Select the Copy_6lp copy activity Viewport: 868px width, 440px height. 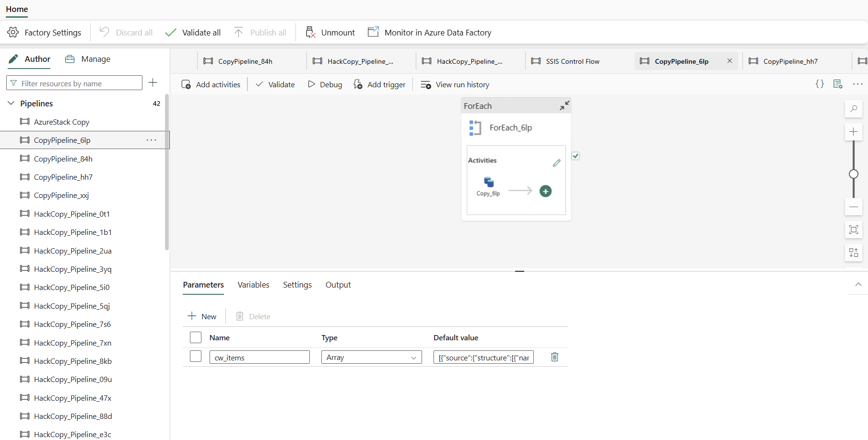pyautogui.click(x=488, y=186)
